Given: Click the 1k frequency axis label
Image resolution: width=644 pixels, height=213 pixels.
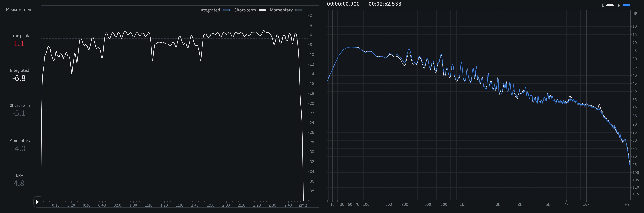Looking at the screenshot, I should click(462, 205).
